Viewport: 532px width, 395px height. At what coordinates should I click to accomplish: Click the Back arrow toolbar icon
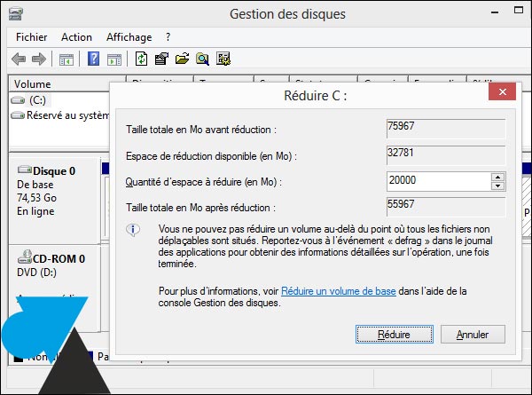(19, 59)
